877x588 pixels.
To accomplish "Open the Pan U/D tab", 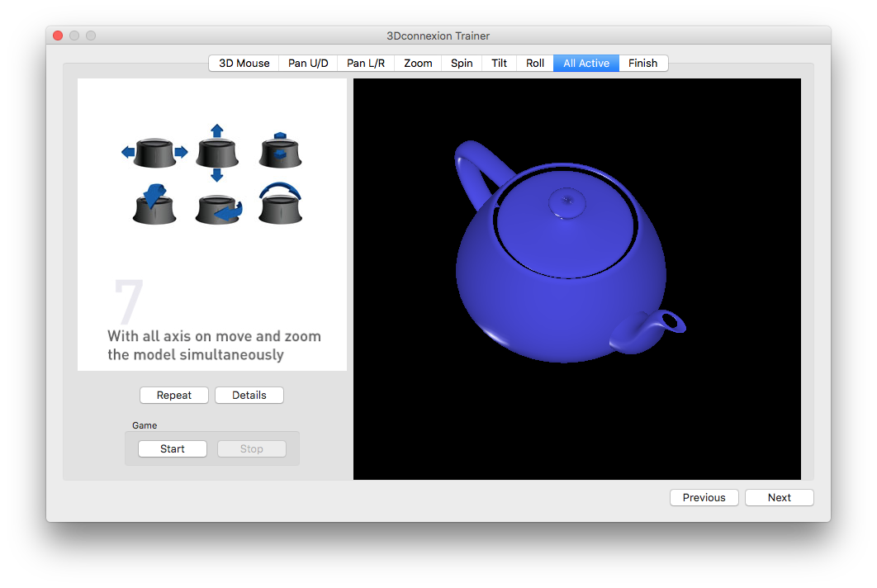I will pyautogui.click(x=308, y=63).
